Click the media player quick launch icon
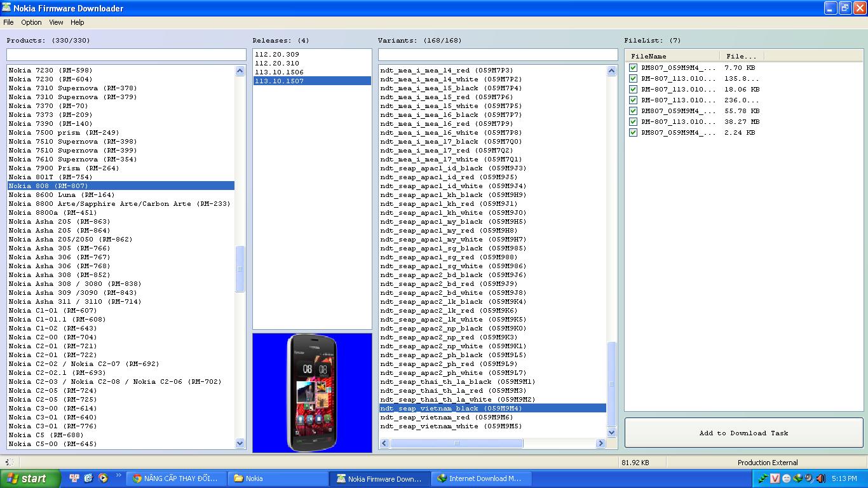Viewport: 868px width, 488px height. [x=102, y=478]
